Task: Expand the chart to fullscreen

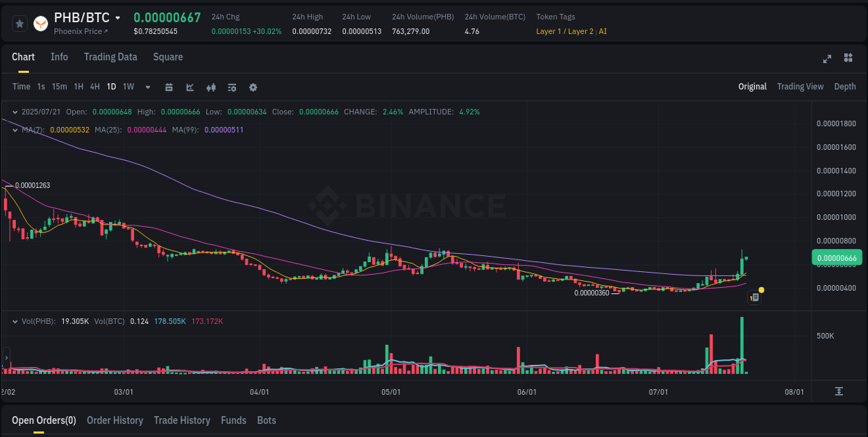Action: 827,59
